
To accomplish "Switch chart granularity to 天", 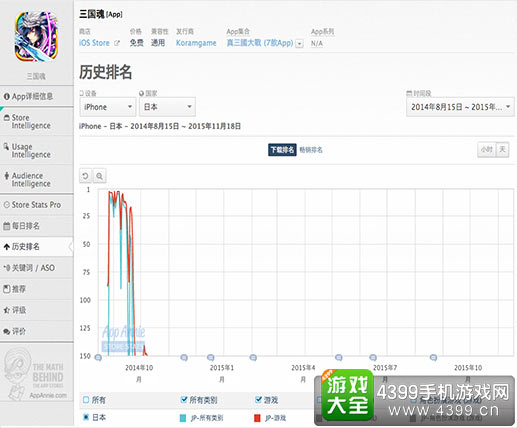I will 502,150.
